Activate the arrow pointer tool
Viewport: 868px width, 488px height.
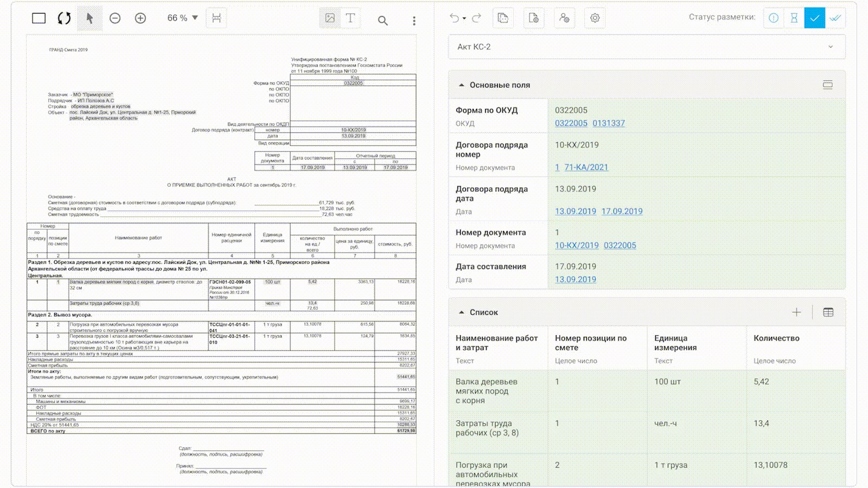click(x=90, y=18)
